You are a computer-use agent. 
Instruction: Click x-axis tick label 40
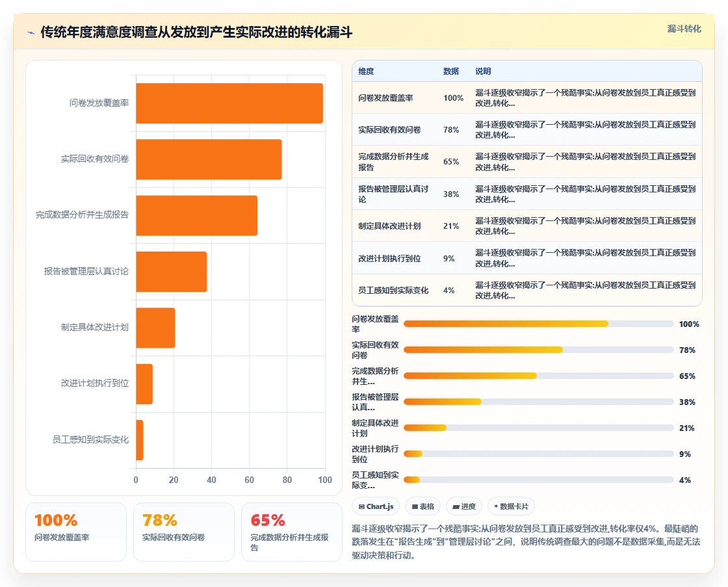(211, 480)
